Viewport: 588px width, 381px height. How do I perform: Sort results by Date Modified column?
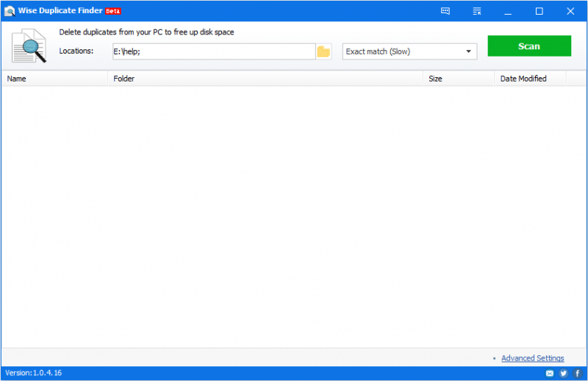point(530,79)
